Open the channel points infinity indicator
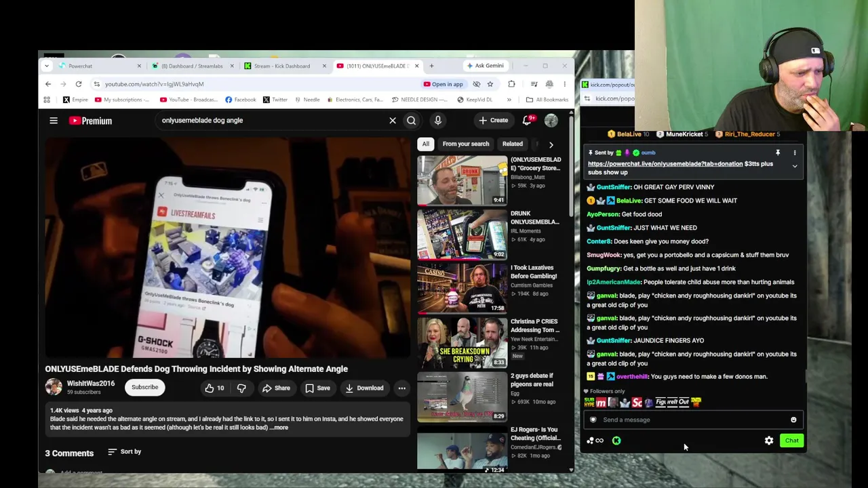 [x=595, y=441]
